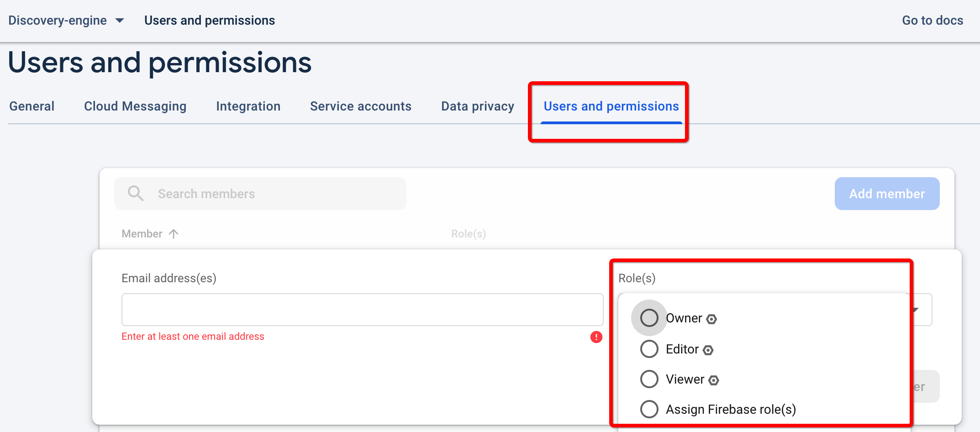Screen dimensions: 980x432
Task: Open the Go to docs link
Action: tap(932, 21)
